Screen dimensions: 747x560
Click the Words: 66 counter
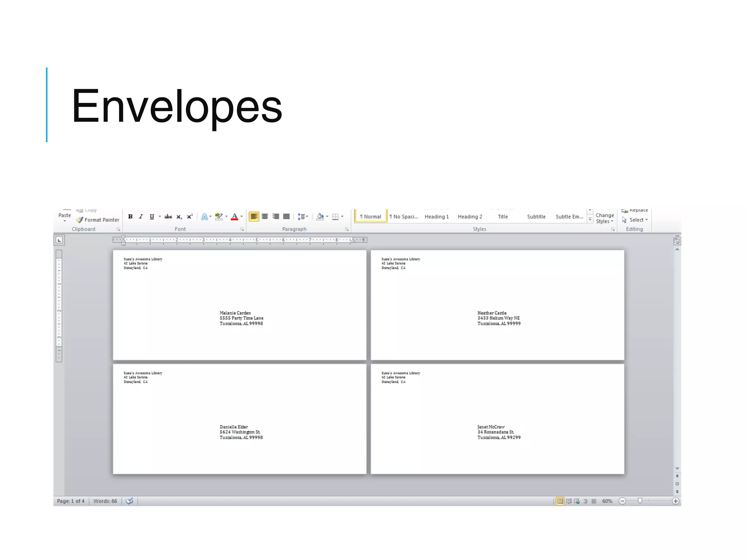[105, 501]
